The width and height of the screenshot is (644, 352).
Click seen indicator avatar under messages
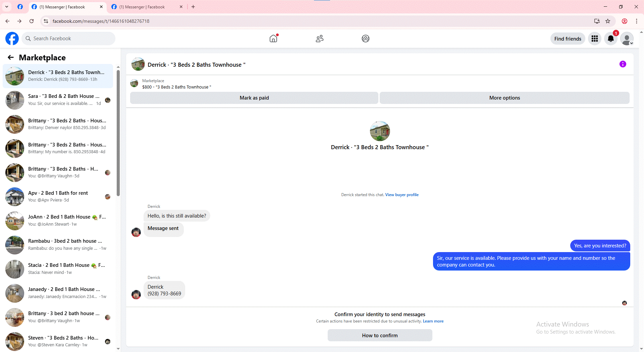click(625, 303)
